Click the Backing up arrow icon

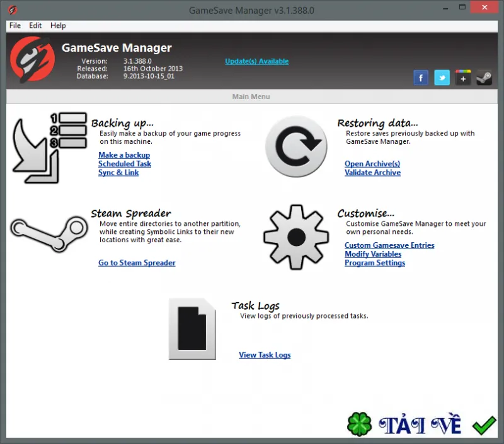[49, 148]
